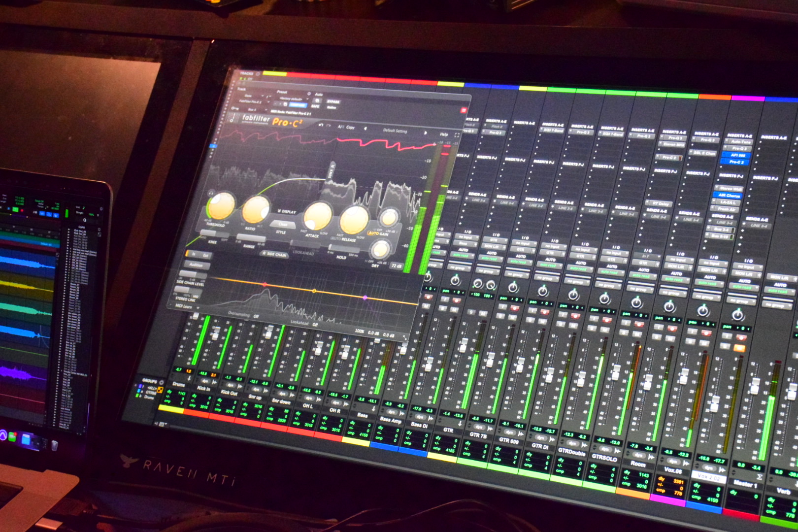This screenshot has height=532, width=798.
Task: Click the Help link in Pro-C 2
Action: (x=443, y=134)
